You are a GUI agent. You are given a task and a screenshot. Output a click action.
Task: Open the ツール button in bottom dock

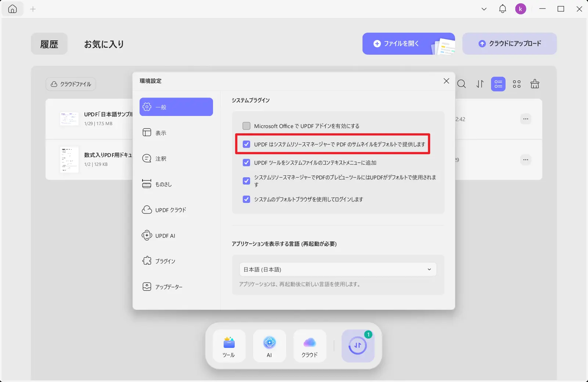229,346
